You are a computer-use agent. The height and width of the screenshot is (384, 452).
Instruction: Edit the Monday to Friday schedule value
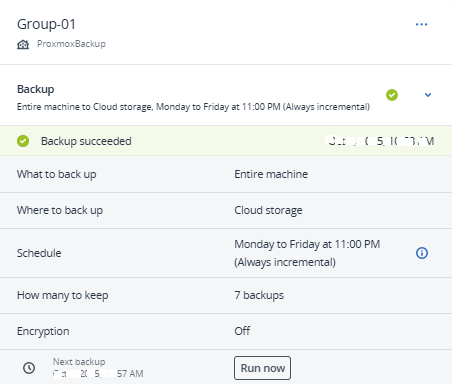[x=307, y=253]
